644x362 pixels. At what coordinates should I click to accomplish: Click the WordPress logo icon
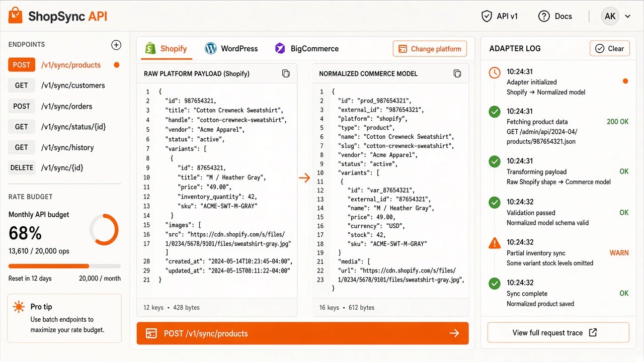click(211, 48)
